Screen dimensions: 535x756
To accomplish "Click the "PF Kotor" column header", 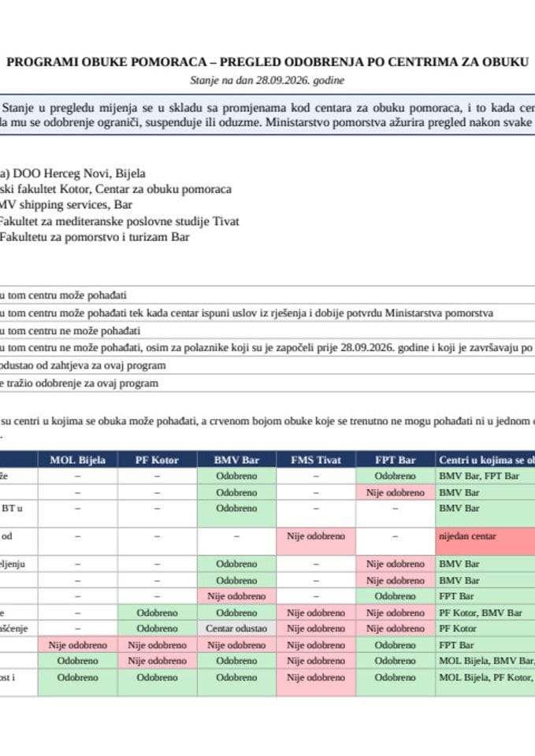I will [x=157, y=460].
